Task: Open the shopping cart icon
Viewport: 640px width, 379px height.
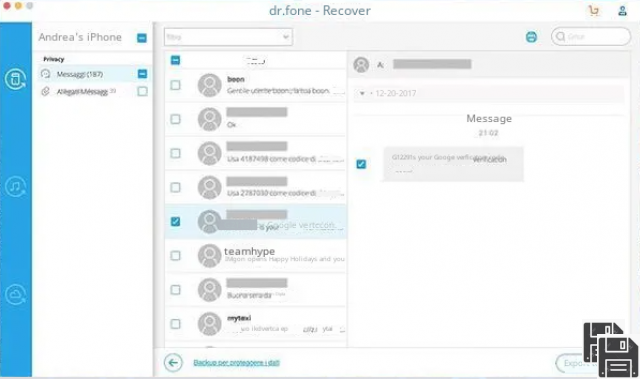Action: pos(594,10)
